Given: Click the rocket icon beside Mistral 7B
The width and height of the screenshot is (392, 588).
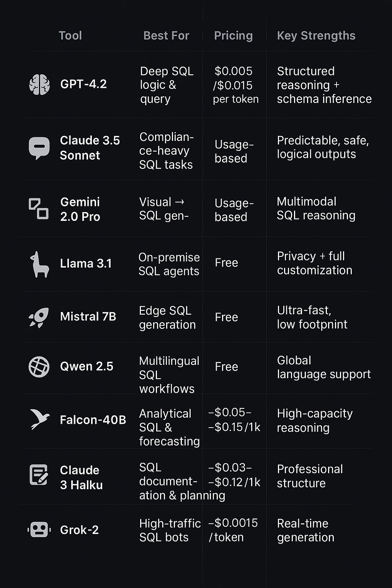Looking at the screenshot, I should (39, 317).
